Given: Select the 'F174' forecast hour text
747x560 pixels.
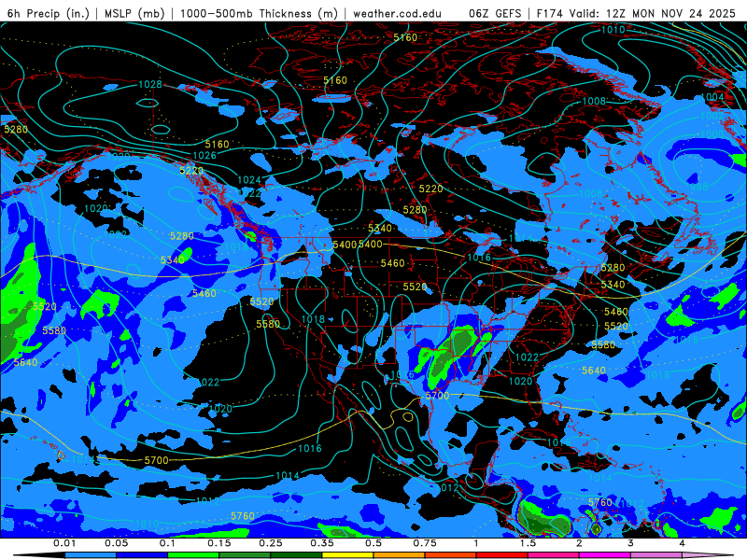Looking at the screenshot, I should 552,13.
